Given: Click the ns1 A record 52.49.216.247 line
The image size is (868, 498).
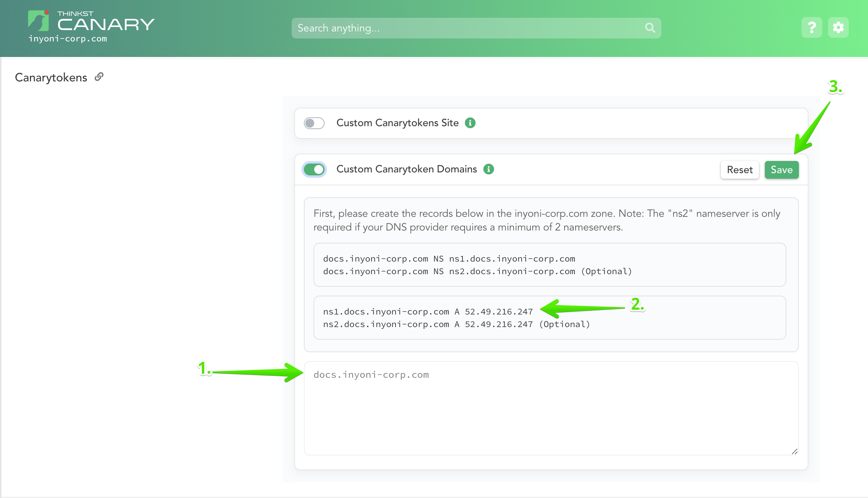Looking at the screenshot, I should click(428, 312).
